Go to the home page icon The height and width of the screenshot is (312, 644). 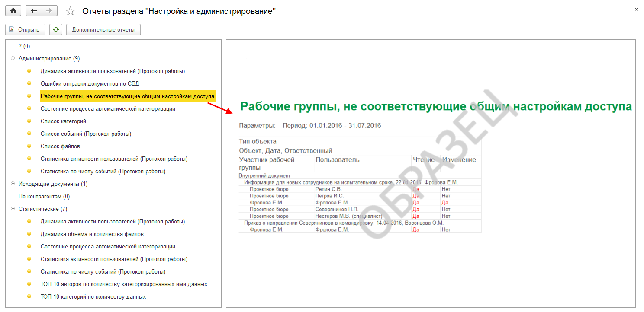coord(13,11)
